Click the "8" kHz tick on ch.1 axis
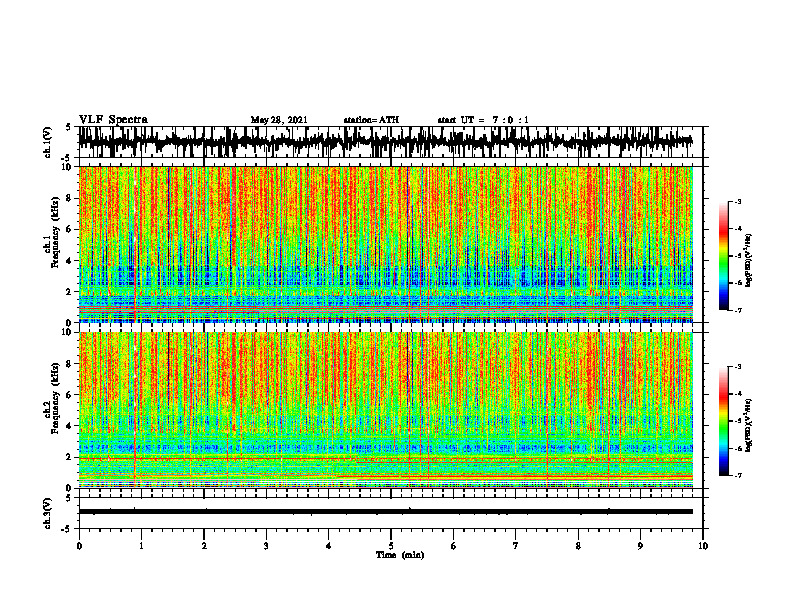 pos(70,198)
